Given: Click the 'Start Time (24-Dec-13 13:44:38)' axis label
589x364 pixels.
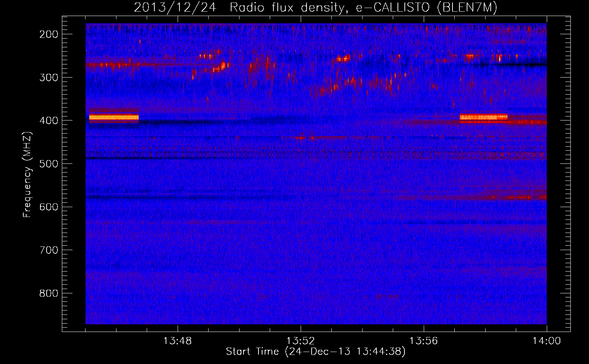Looking at the screenshot, I should coord(316,352).
